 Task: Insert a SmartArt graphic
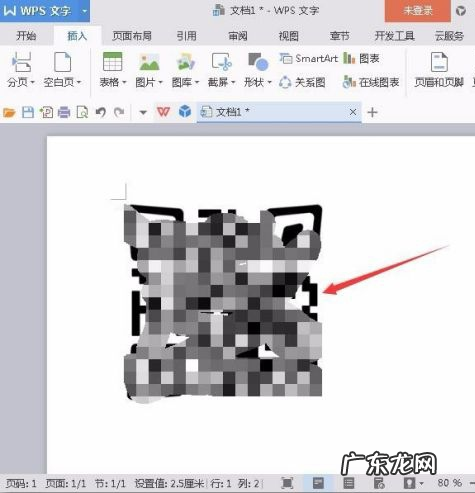[x=309, y=59]
